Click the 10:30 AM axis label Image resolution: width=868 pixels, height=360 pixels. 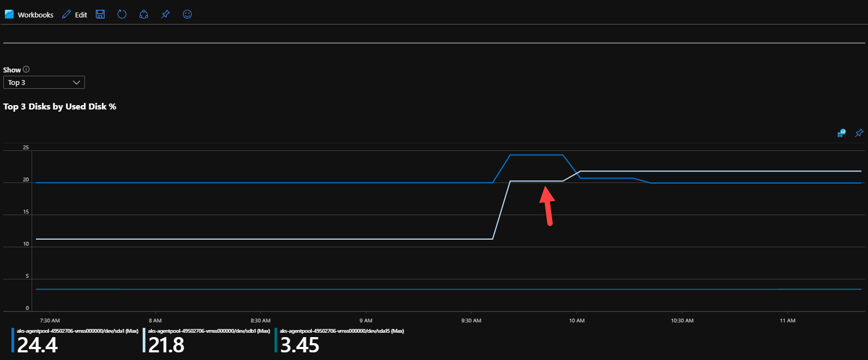click(682, 320)
